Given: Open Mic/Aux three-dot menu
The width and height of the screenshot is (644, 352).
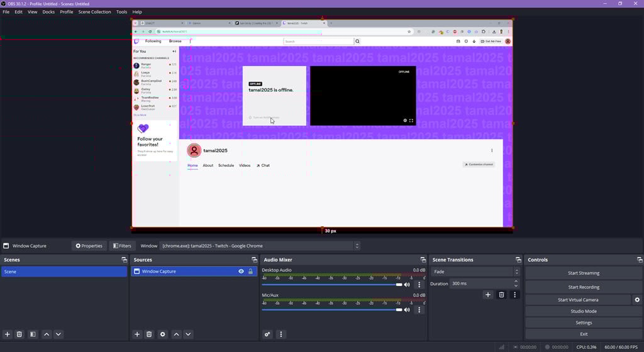Looking at the screenshot, I should 419,310.
